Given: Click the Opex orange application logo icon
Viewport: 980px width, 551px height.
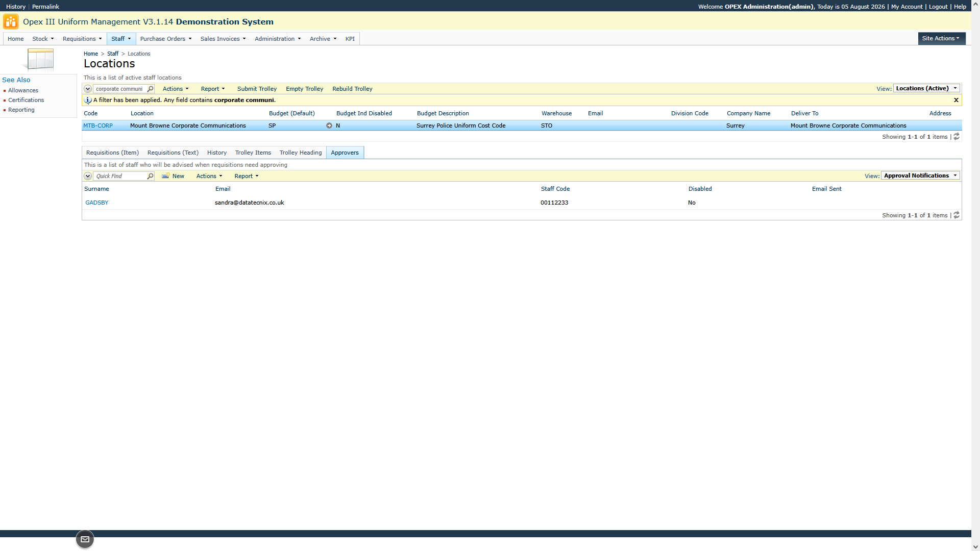Looking at the screenshot, I should click(11, 21).
